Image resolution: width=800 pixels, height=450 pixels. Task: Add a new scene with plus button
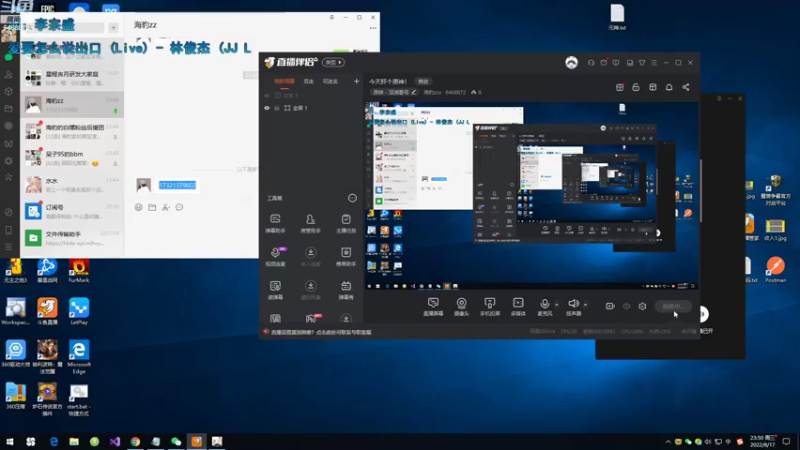[x=356, y=81]
